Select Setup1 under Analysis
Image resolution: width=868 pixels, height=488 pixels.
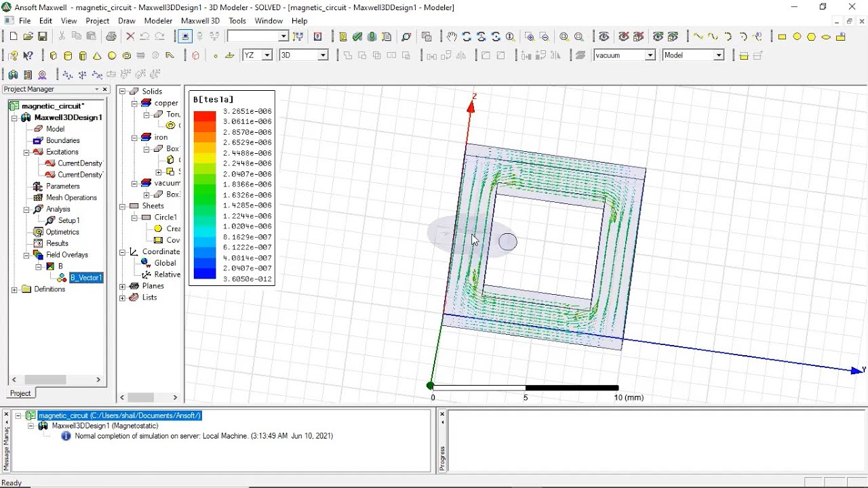coord(68,220)
